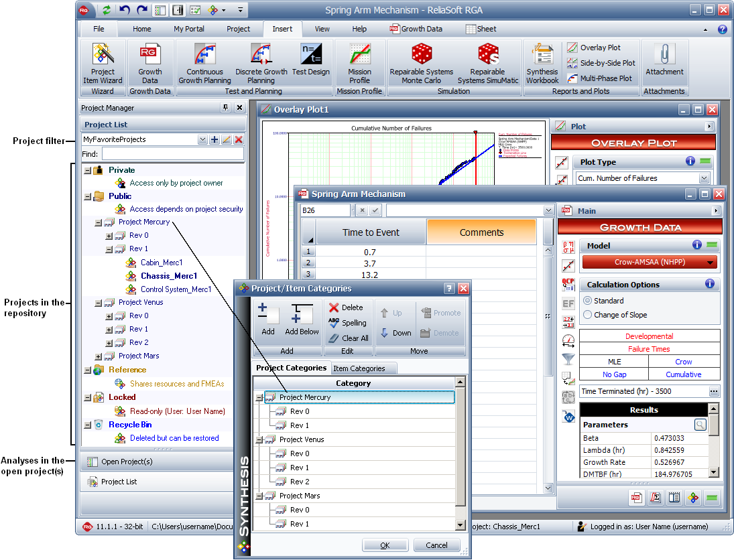The image size is (734, 560).
Task: Insert a Side-by-Side Plot
Action: 601,63
